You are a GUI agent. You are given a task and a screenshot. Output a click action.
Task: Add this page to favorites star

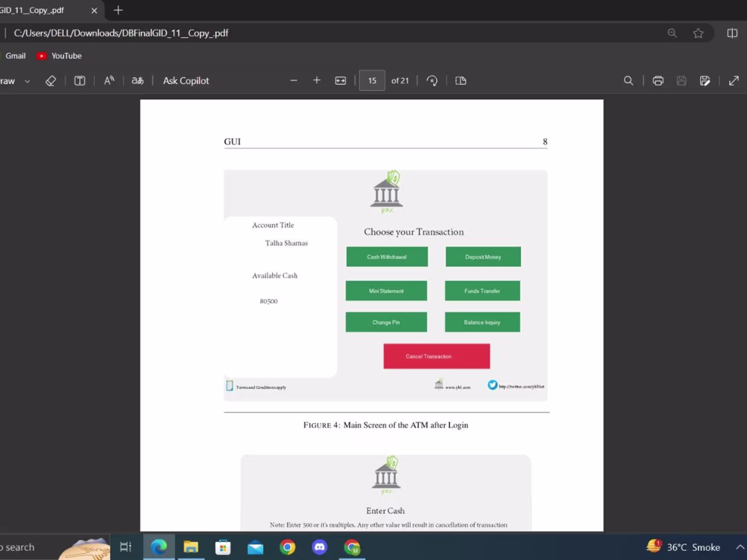698,33
